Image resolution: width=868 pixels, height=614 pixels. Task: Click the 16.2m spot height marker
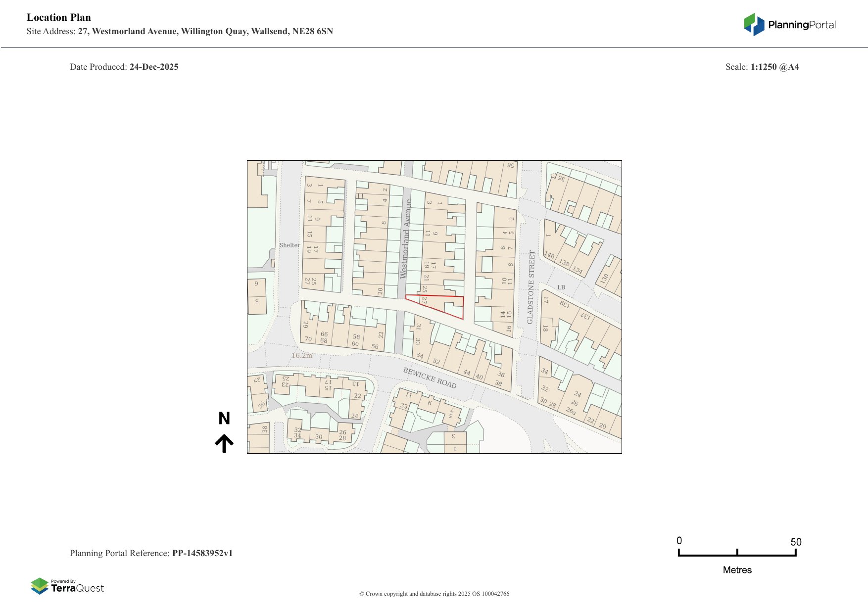[302, 355]
